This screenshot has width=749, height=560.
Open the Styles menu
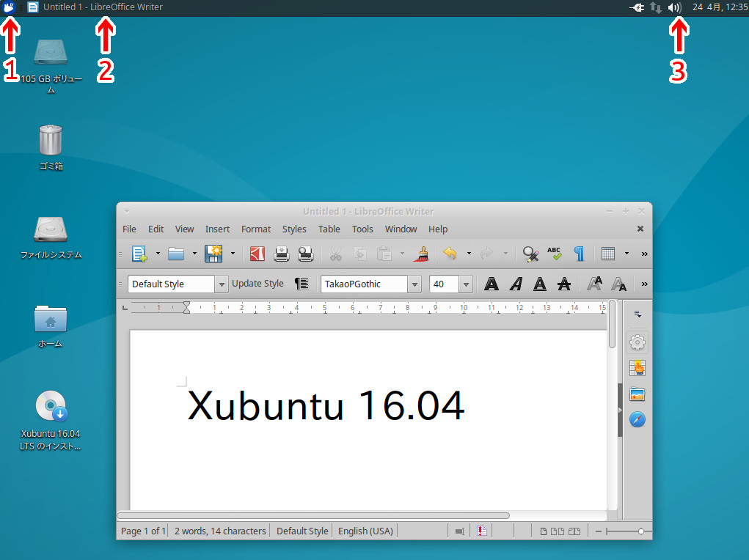294,229
